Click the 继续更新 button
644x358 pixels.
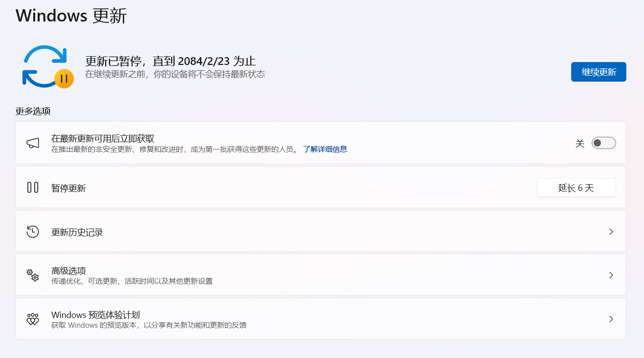click(x=599, y=72)
